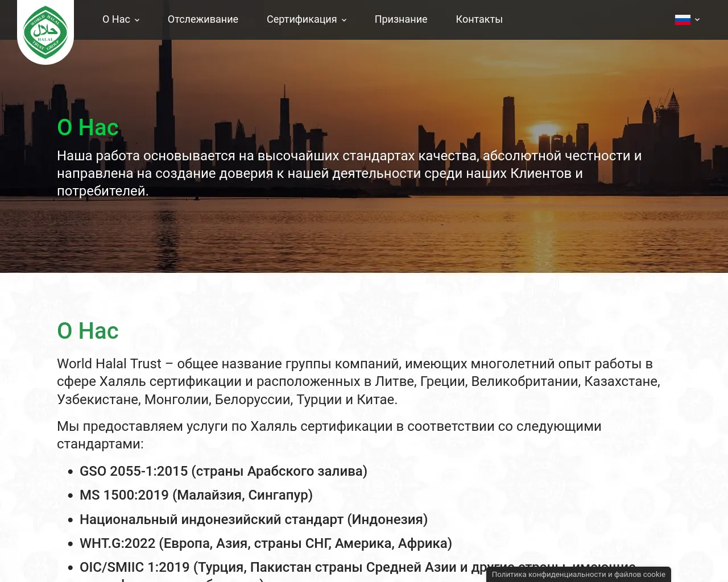Click the paragraph starting Мы предоставляем услуги
Screen dimensions: 728x582
[329, 435]
